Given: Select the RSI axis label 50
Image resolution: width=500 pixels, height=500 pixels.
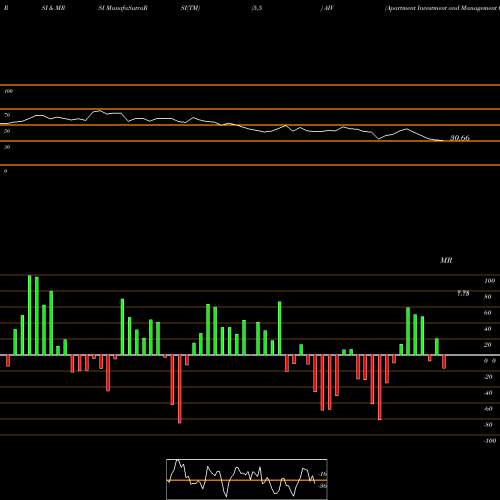Looking at the screenshot, I should (x=7, y=131).
